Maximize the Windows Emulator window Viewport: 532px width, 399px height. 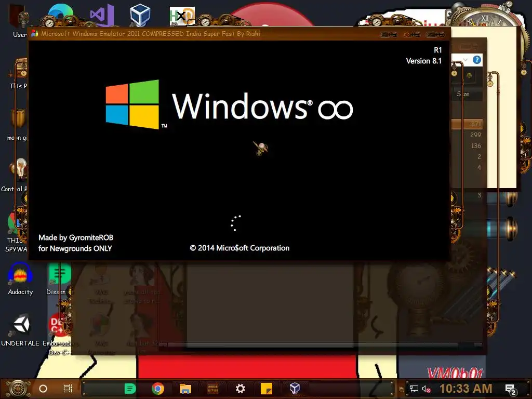(x=412, y=34)
